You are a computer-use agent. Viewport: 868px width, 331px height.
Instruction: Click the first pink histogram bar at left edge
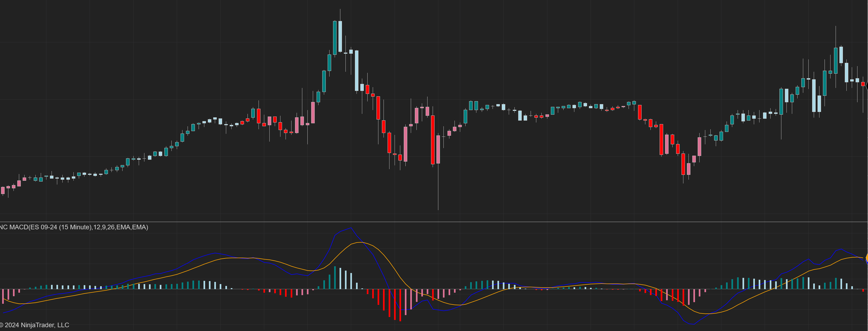pyautogui.click(x=3, y=296)
